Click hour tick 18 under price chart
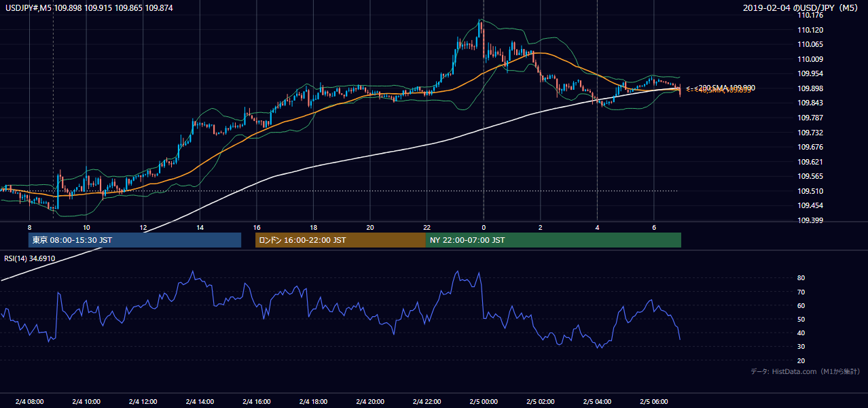The width and height of the screenshot is (868, 408). pyautogui.click(x=313, y=227)
